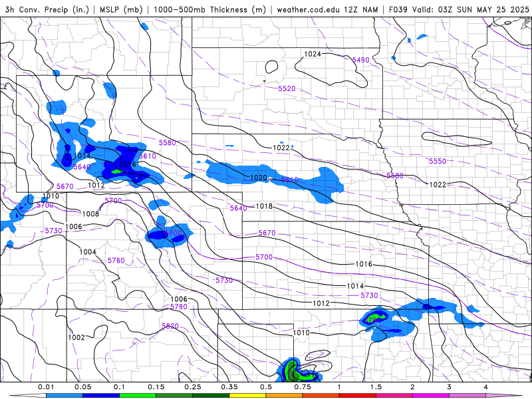
Task: Click the 'F039' forecast hour text
Action: [398, 9]
